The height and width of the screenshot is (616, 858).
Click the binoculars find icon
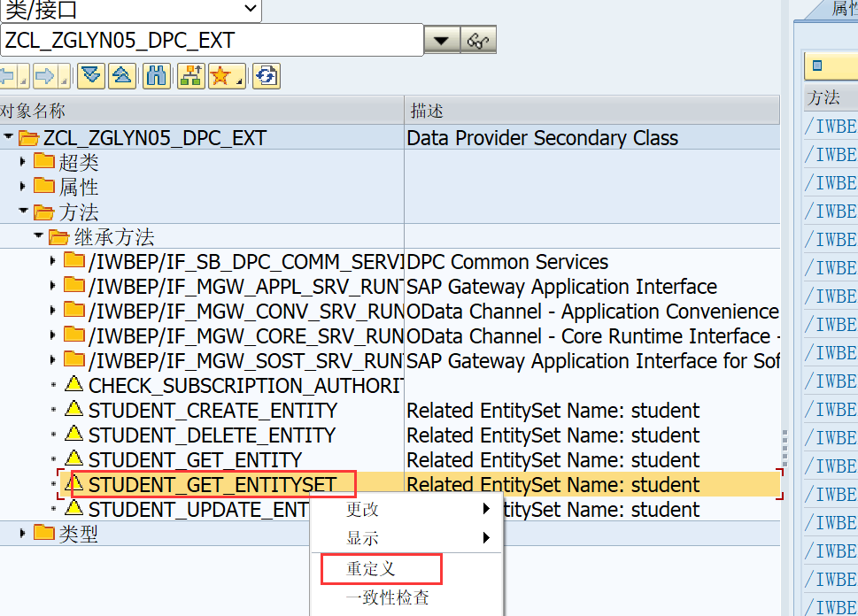157,76
